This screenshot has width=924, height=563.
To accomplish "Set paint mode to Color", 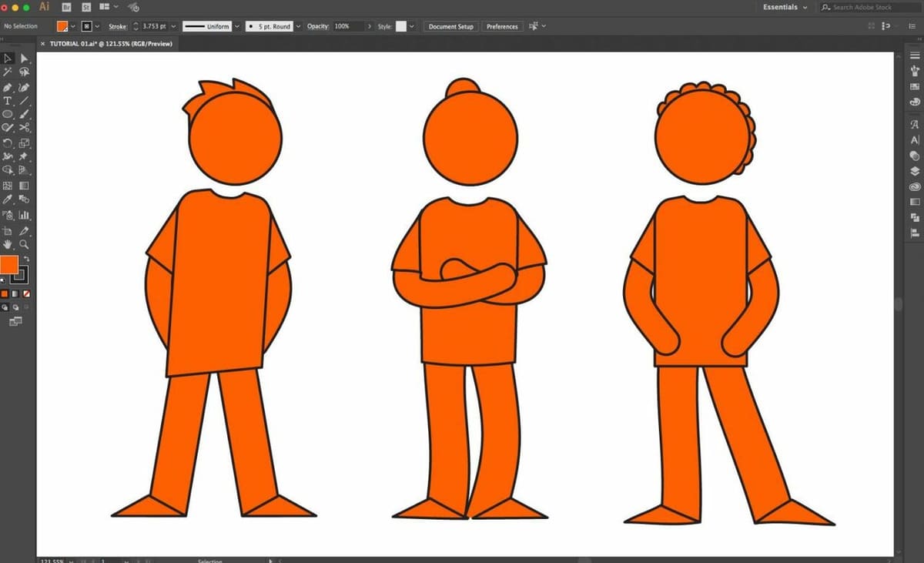I will click(5, 293).
